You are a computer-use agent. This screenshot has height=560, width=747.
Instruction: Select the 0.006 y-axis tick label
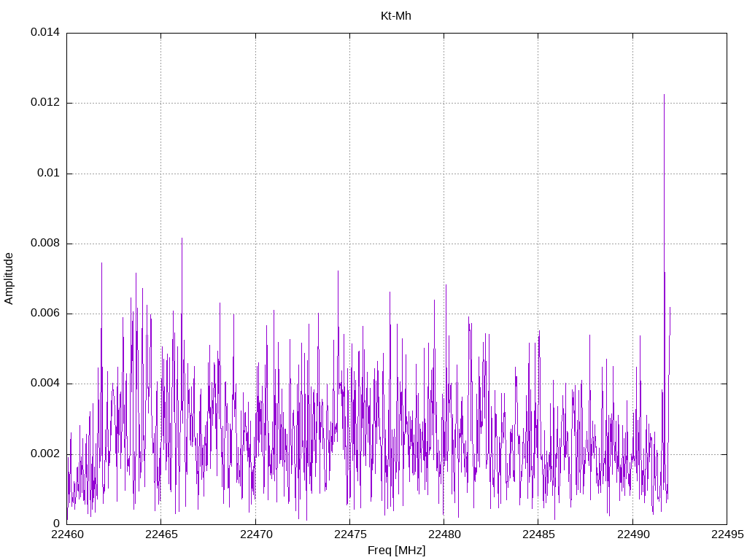pyautogui.click(x=44, y=314)
